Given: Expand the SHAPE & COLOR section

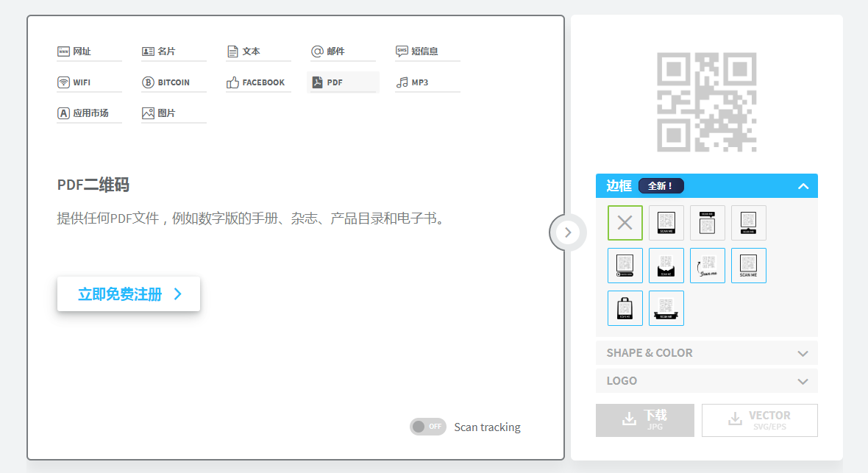Looking at the screenshot, I should (706, 353).
